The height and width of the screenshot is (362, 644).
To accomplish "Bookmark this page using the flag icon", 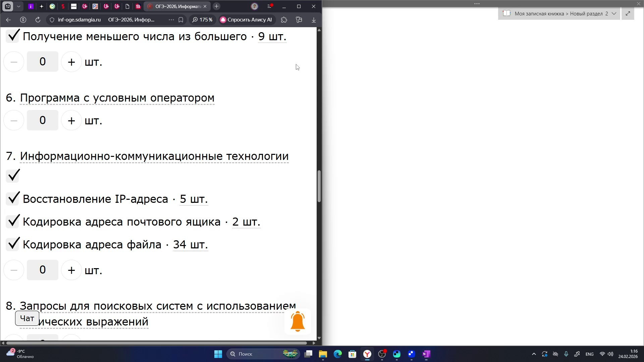I will point(181,20).
